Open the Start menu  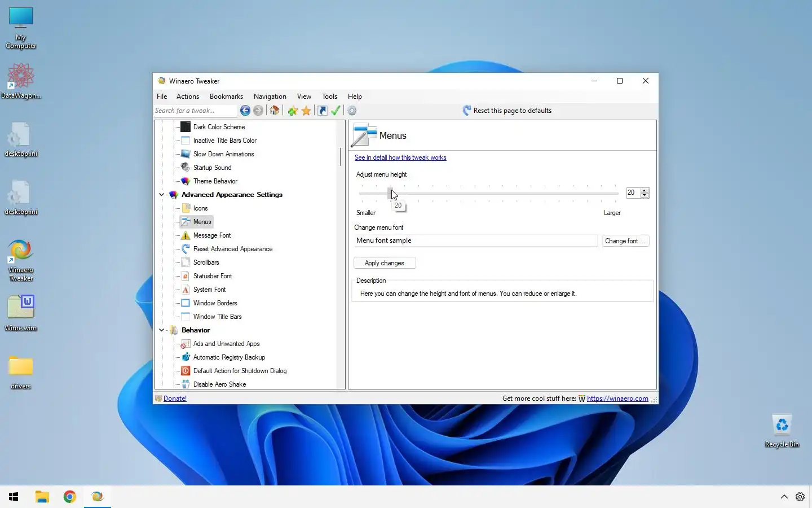pos(14,497)
